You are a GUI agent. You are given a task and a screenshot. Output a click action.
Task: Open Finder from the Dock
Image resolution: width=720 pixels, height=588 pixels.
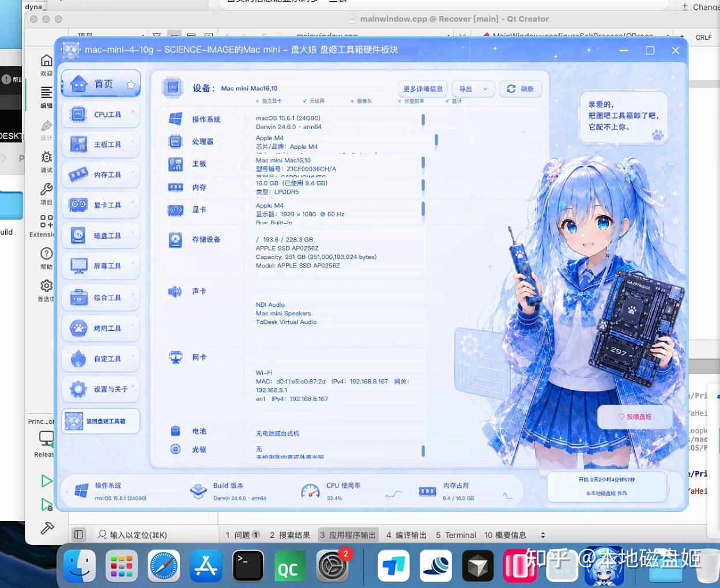click(80, 565)
